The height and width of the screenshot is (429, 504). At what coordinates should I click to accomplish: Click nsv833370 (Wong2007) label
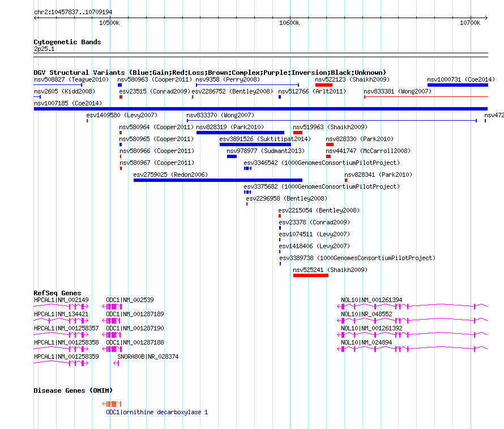pos(220,115)
